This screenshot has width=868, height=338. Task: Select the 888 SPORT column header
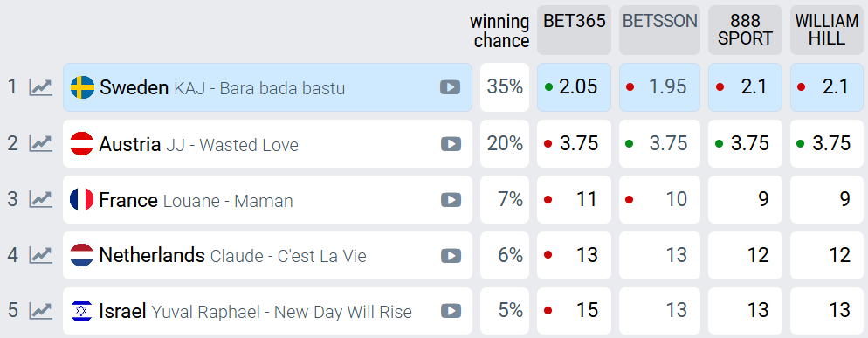745,31
